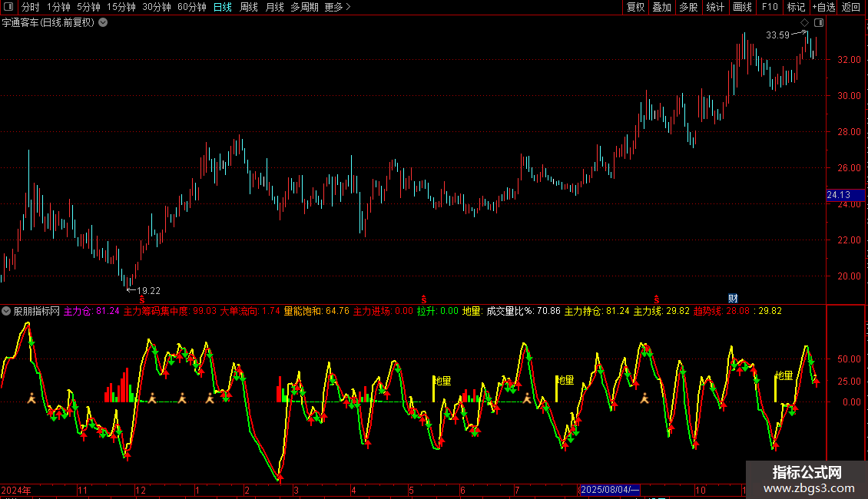Switch to 分时 intraday chart
The image size is (868, 499).
click(x=31, y=7)
